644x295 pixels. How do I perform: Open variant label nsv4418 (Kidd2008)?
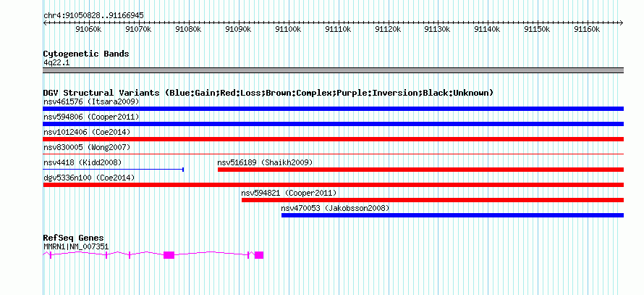82,162
